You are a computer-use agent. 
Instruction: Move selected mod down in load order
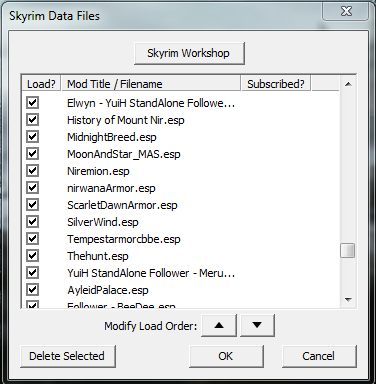coord(257,325)
